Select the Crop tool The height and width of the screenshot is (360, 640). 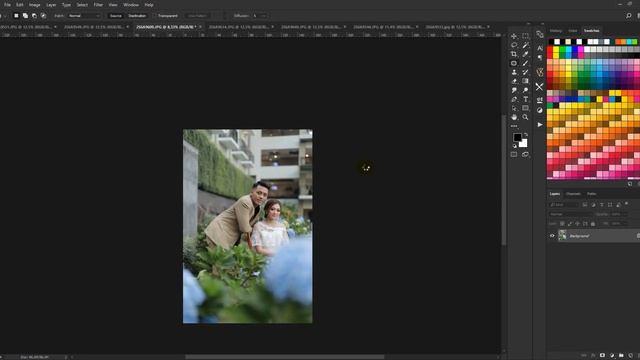coord(514,54)
